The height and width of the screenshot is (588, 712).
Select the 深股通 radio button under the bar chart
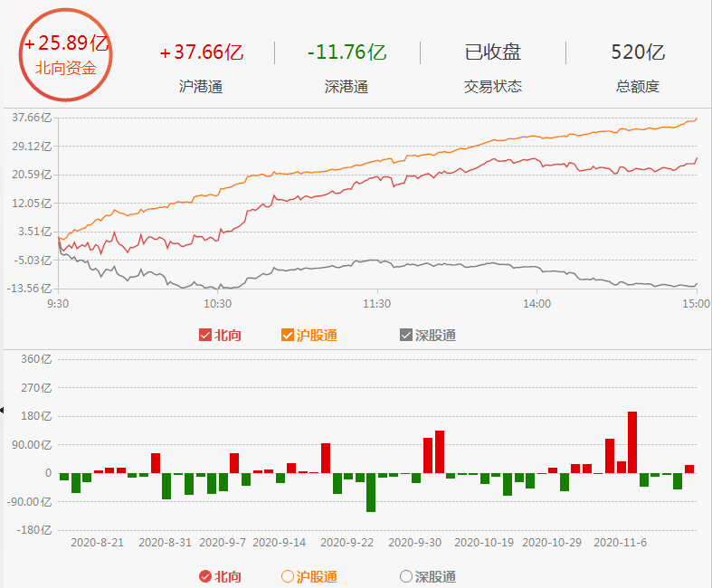click(406, 576)
